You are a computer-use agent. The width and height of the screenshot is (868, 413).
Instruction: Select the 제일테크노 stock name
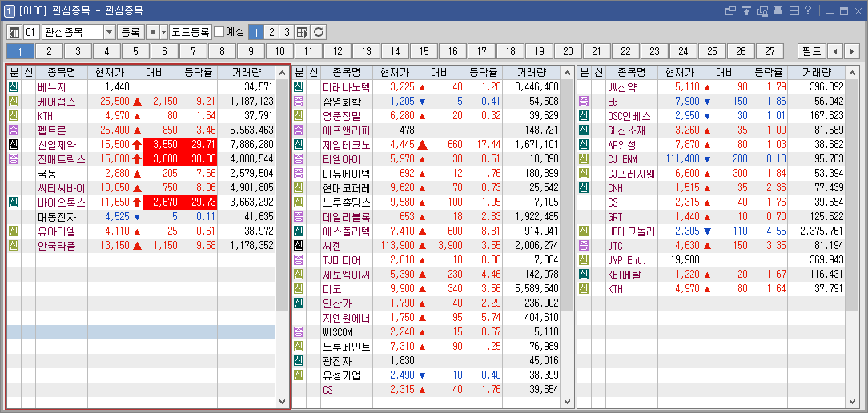click(346, 145)
